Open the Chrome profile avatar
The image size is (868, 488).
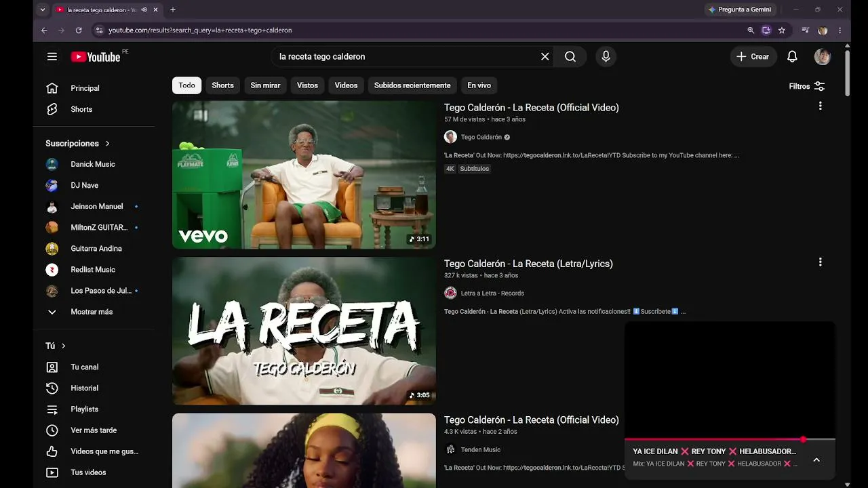click(823, 30)
